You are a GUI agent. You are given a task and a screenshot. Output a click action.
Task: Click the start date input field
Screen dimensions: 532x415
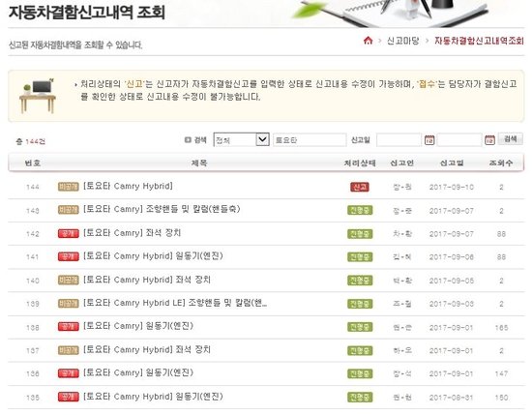pos(399,140)
